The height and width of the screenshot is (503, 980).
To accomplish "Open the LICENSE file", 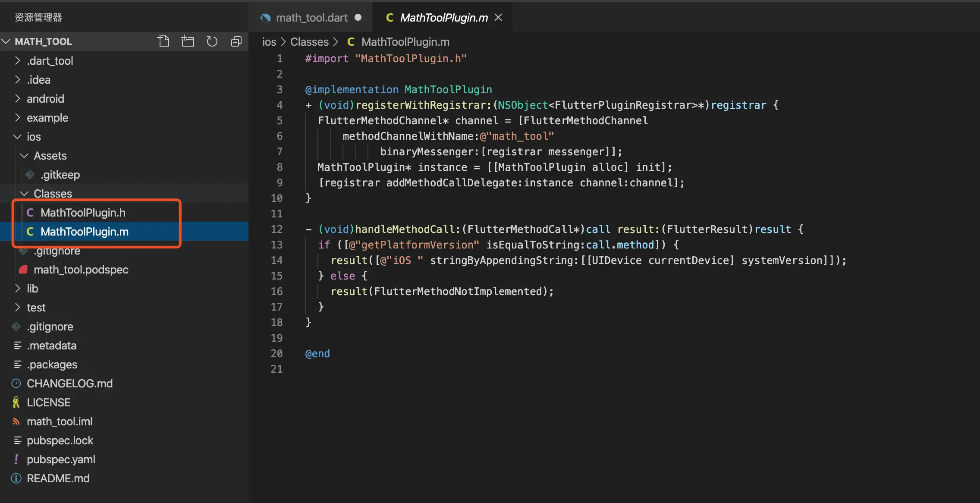I will click(x=48, y=402).
